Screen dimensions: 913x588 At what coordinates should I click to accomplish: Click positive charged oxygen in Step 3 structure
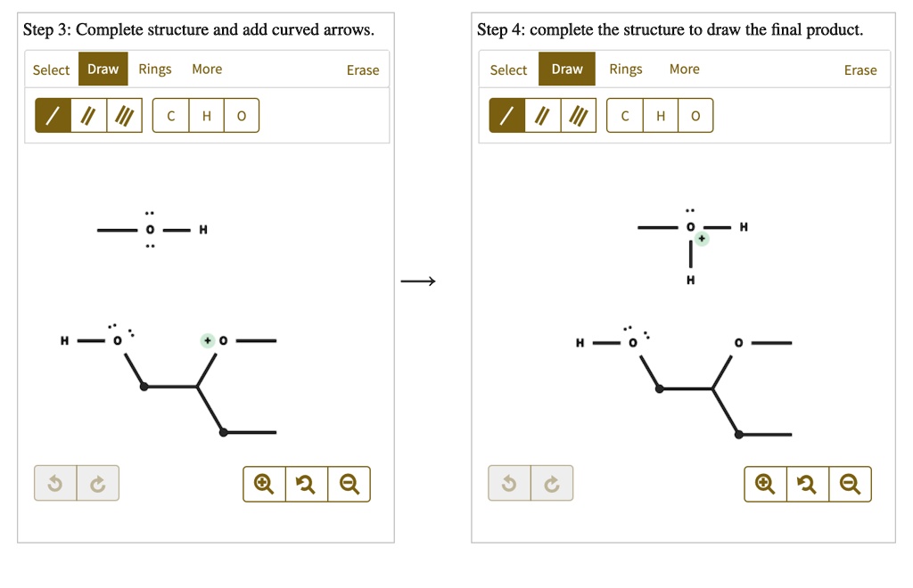coord(223,341)
